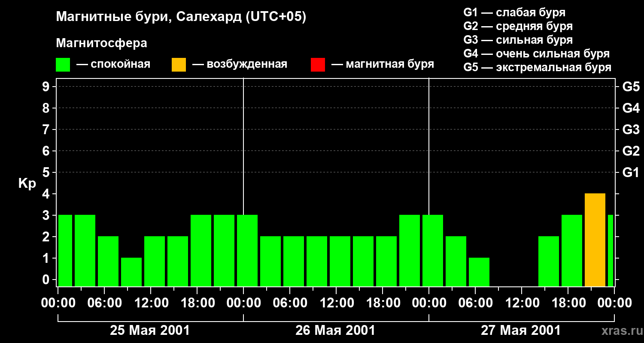644x343 pixels.
Task: Click the G2 mark on the right axis
Action: tap(631, 151)
